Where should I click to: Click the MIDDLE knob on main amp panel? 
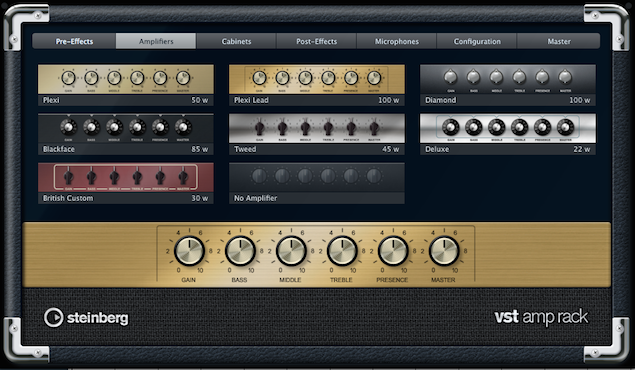[x=291, y=251]
